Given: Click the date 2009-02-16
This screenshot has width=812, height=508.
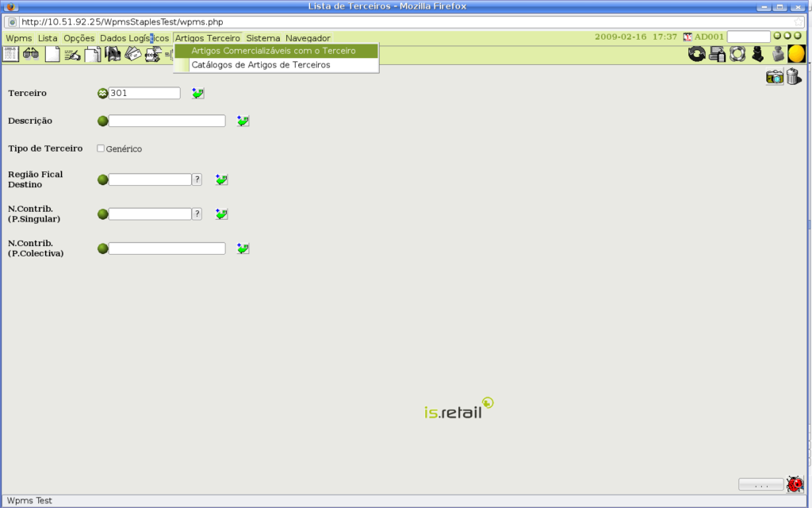Looking at the screenshot, I should click(x=620, y=37).
